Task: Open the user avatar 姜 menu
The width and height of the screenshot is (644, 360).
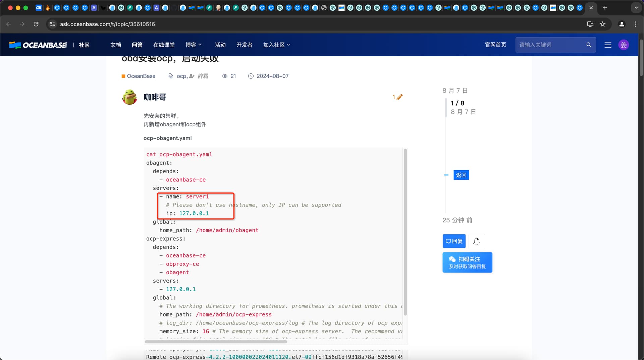Action: [x=624, y=45]
